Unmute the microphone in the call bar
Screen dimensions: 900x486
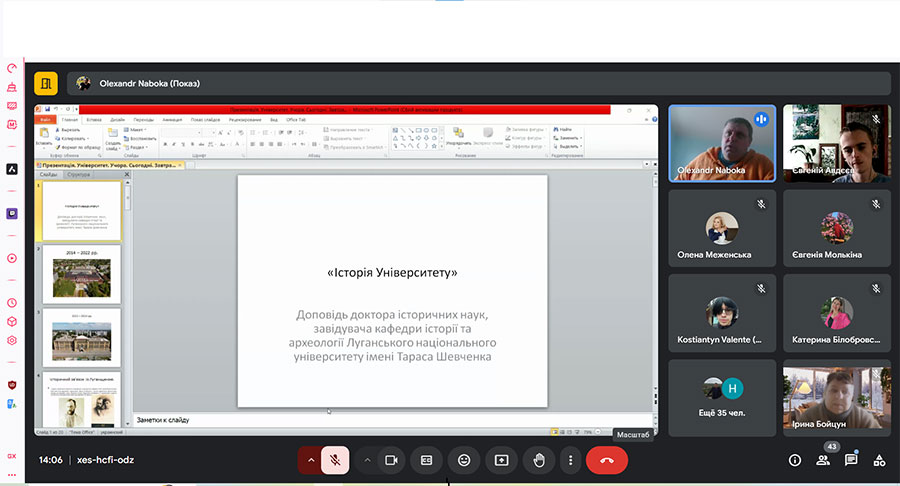point(335,460)
